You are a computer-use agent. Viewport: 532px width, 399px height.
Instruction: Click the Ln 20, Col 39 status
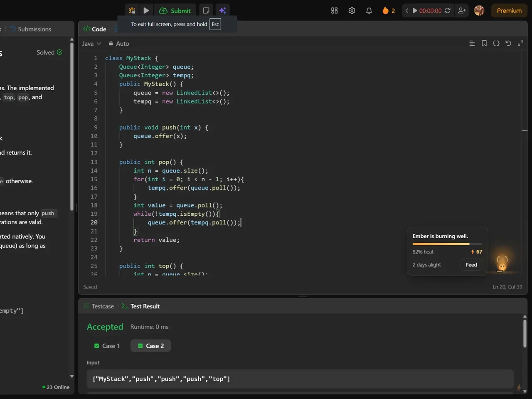[507, 287]
